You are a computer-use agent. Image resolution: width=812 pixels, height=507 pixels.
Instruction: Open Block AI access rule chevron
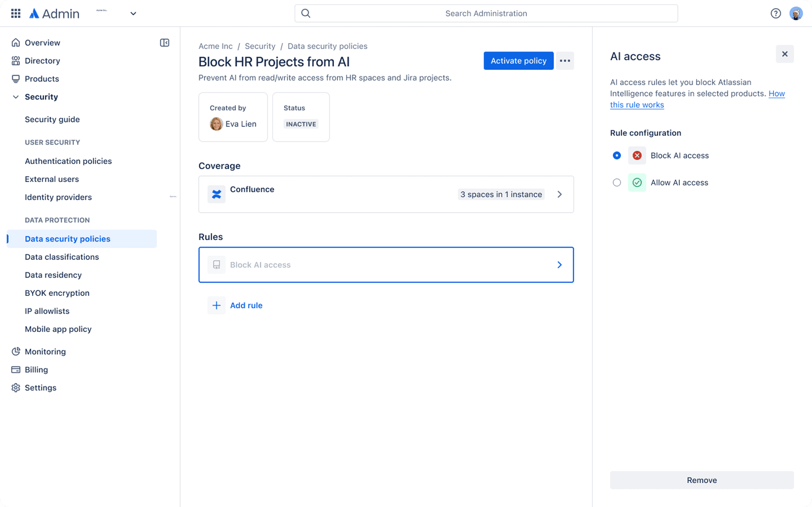coord(559,265)
